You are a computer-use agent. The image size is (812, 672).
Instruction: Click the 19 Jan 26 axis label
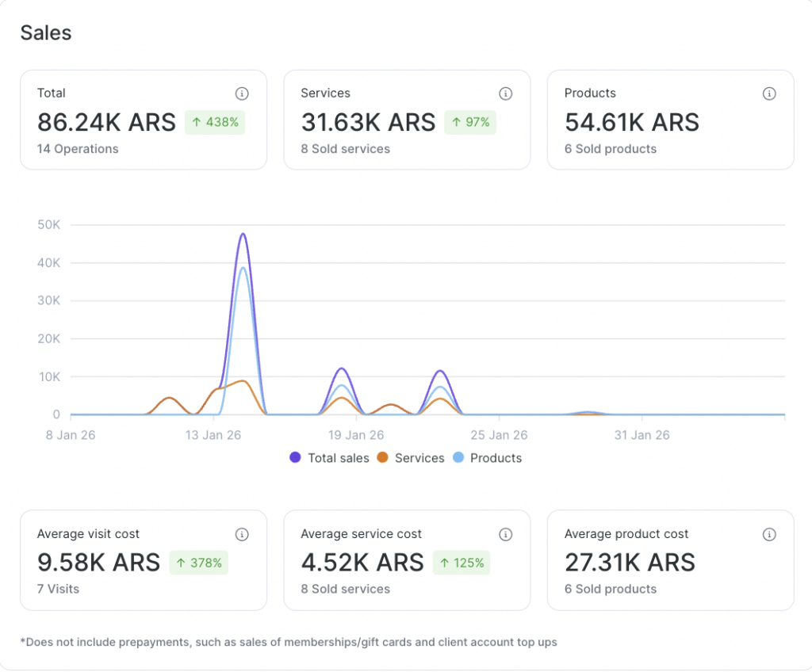pyautogui.click(x=356, y=435)
